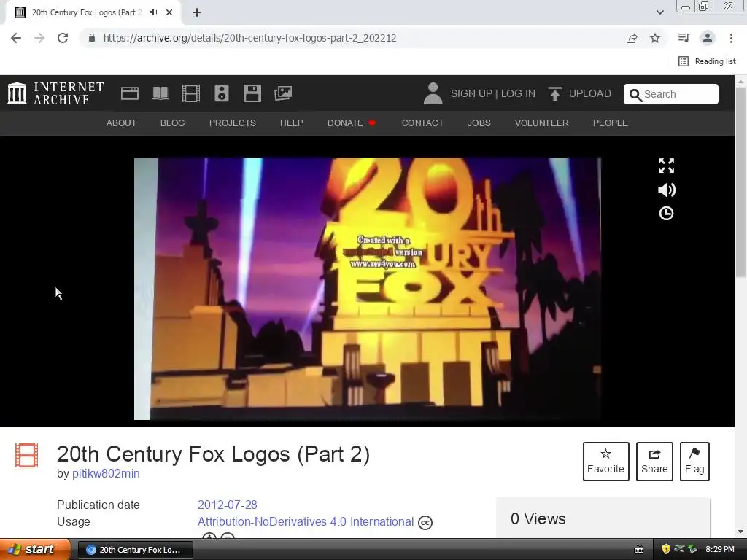Image resolution: width=747 pixels, height=560 pixels.
Task: Open the PROJECTS menu item
Action: coord(233,122)
